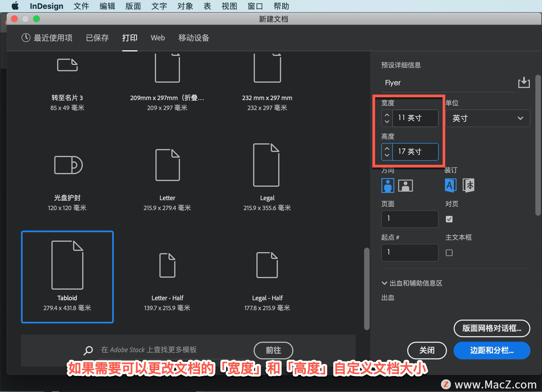Click the clock icon for recent items
Screen dimensions: 542x392
tap(26, 38)
